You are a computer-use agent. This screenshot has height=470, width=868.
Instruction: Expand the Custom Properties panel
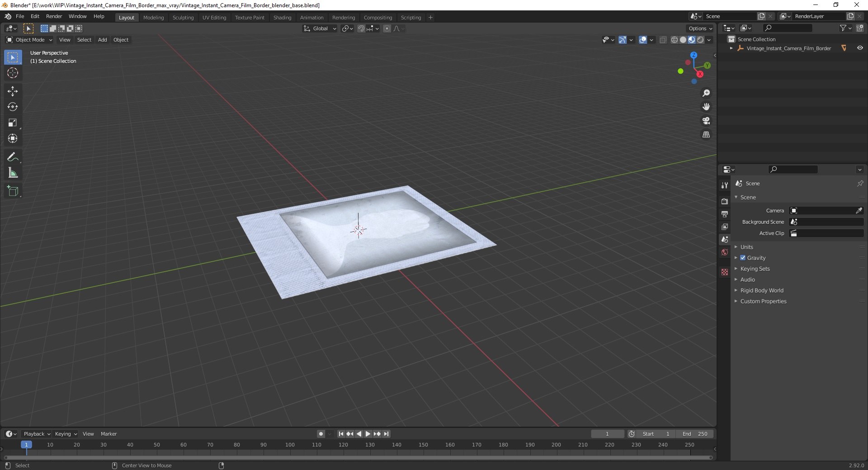pyautogui.click(x=763, y=301)
